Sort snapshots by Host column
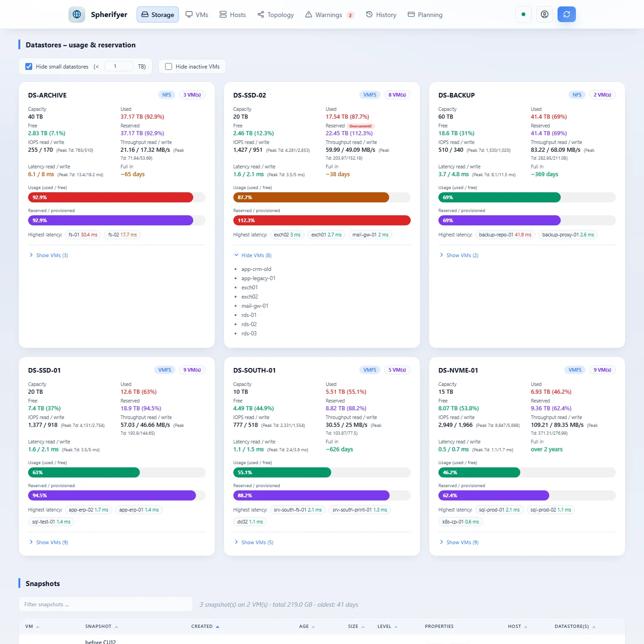Viewport: 644px width, 644px height. tap(517, 627)
